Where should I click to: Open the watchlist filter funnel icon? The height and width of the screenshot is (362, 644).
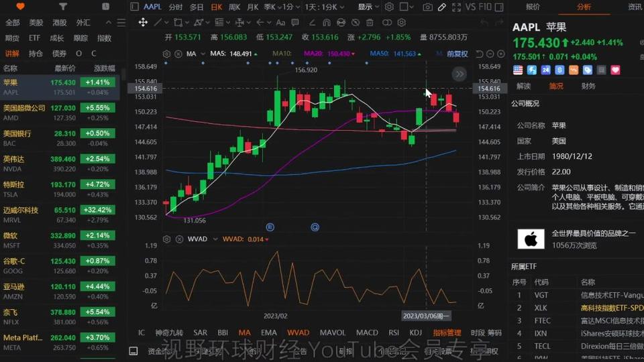click(x=62, y=6)
